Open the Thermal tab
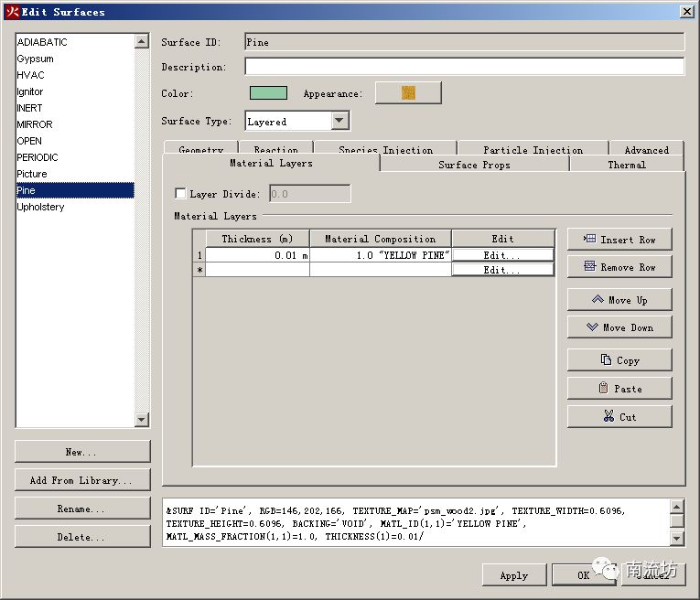700x600 pixels. pyautogui.click(x=626, y=165)
